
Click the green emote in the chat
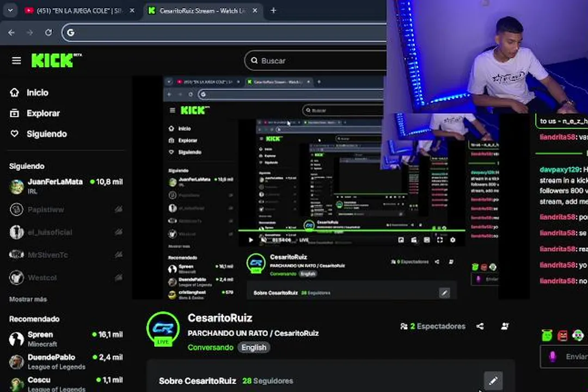(547, 335)
